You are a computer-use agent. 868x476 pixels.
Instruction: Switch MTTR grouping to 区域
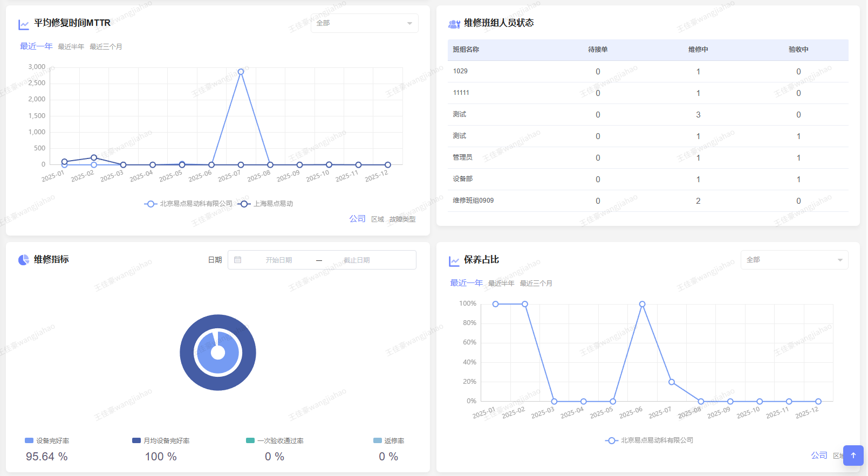tap(378, 219)
